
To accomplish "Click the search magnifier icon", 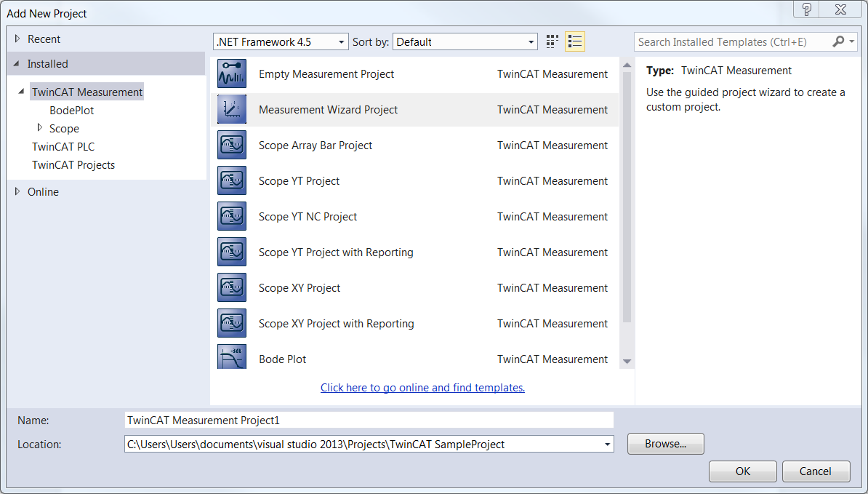I will coord(838,41).
